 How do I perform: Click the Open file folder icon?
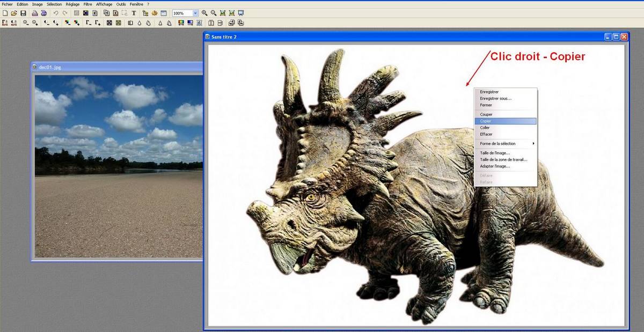pyautogui.click(x=14, y=13)
